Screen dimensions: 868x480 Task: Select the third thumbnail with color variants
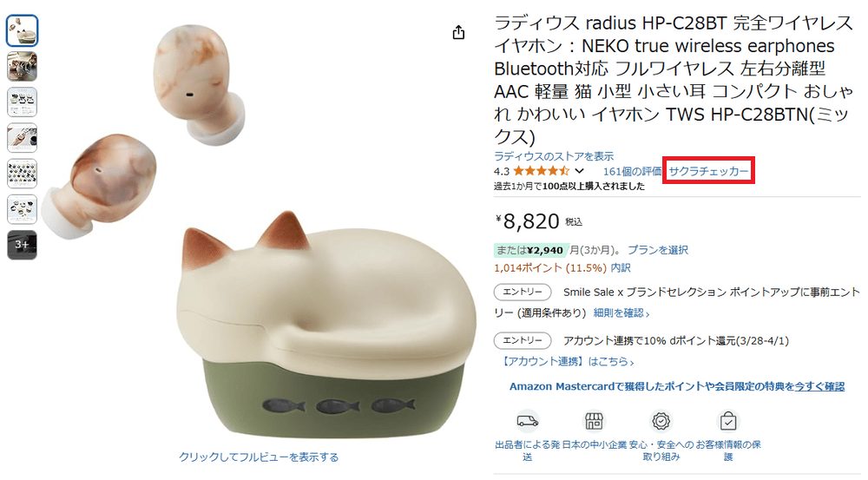pos(23,102)
